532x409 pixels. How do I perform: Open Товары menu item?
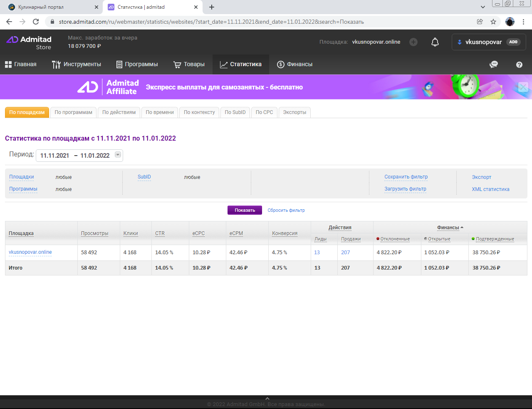(189, 64)
